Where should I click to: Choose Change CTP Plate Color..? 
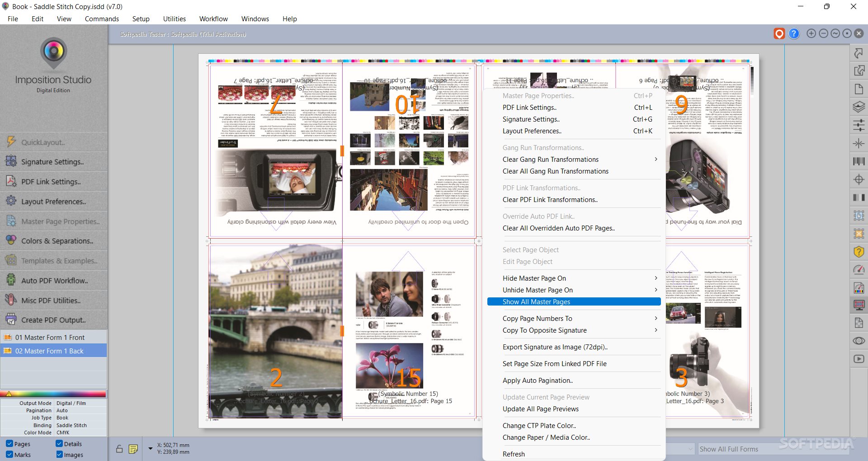(x=574, y=426)
